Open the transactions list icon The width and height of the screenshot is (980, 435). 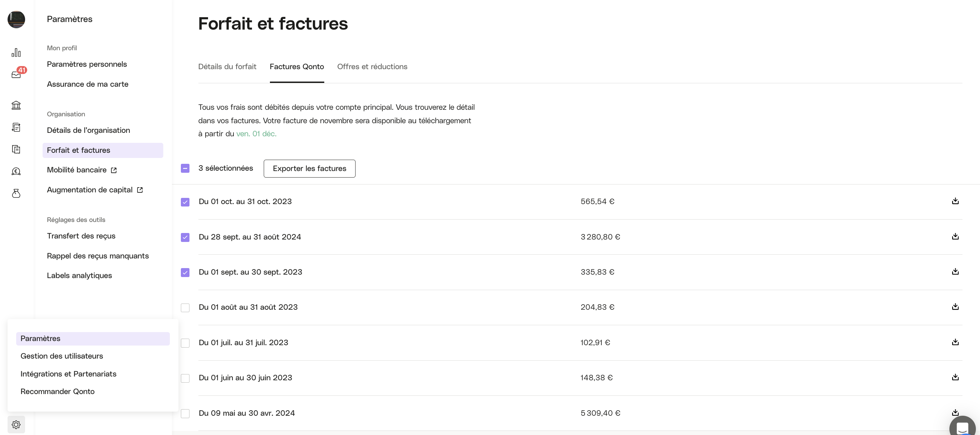[16, 127]
